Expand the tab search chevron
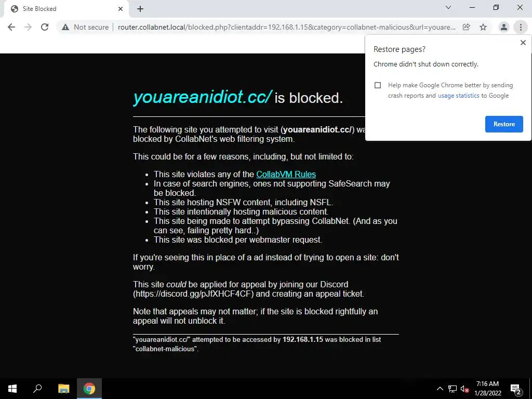 (448, 7)
